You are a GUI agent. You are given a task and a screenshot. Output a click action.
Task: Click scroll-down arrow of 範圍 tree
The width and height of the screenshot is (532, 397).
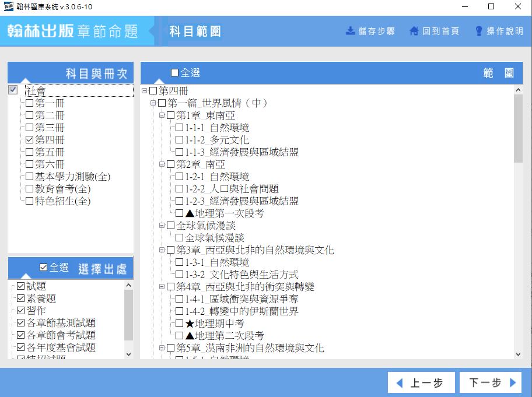[518, 354]
